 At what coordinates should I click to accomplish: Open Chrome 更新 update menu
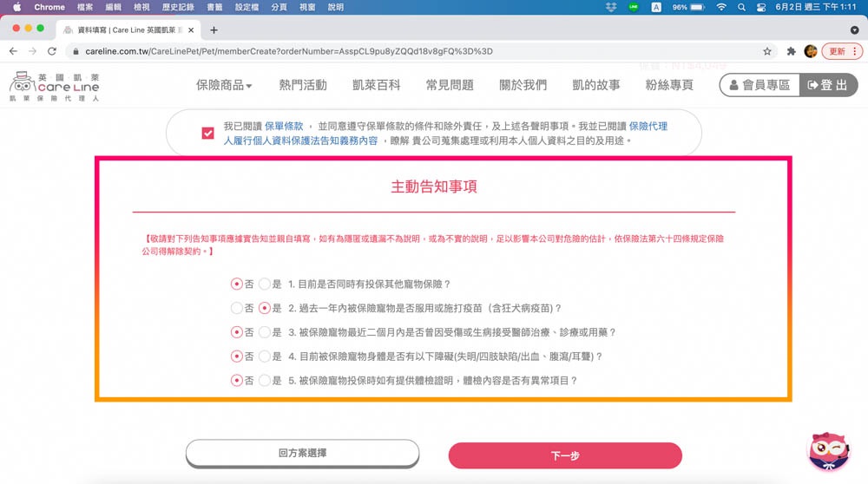click(837, 51)
